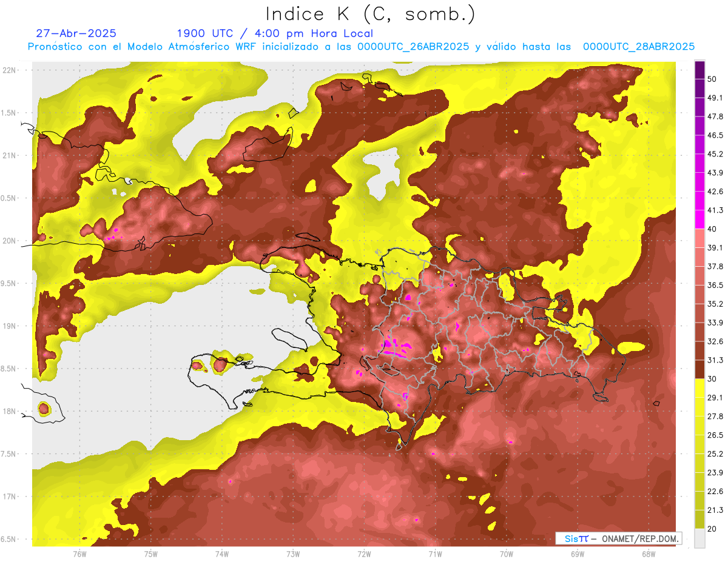
Task: Select the "18N" latitude label
Action: tap(10, 412)
